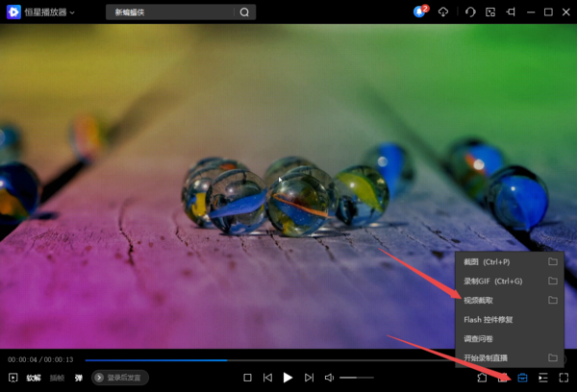Mute the audio with speaker icon

[x=329, y=378]
